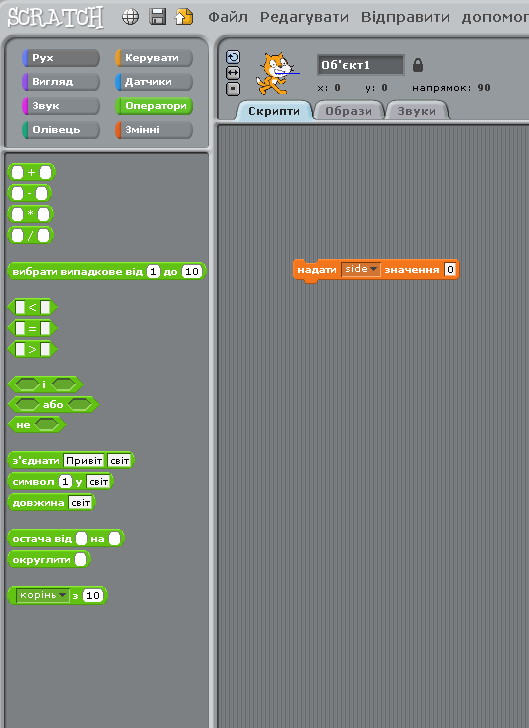
Task: Select the Оператори block category
Action: [x=154, y=106]
